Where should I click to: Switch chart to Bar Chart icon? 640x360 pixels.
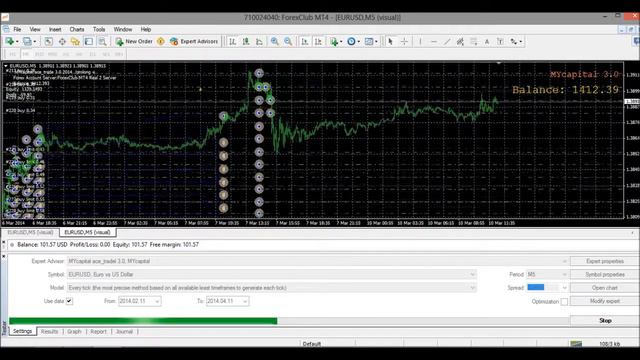tap(232, 41)
